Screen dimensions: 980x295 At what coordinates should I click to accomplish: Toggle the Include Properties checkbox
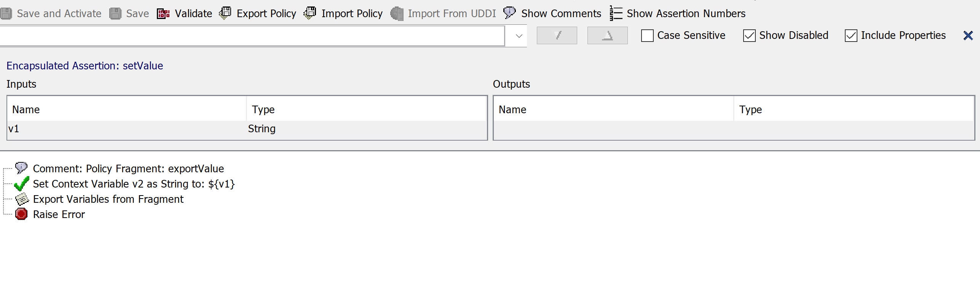851,35
